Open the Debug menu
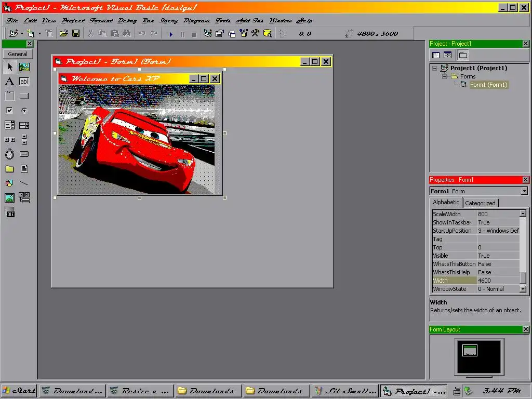Screen dimensions: 532x399 click(127, 21)
